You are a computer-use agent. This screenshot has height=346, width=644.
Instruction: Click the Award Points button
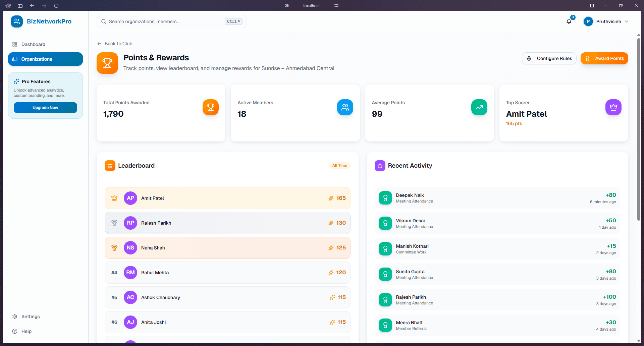[604, 58]
